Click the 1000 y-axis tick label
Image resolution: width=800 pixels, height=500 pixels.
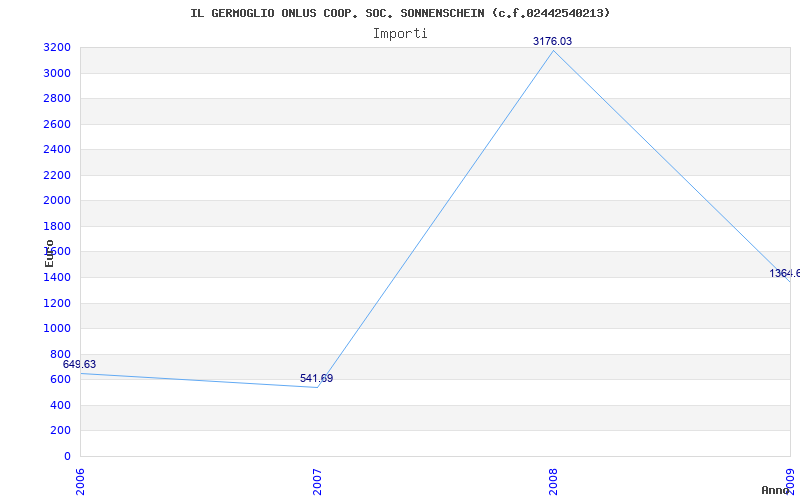[57, 329]
